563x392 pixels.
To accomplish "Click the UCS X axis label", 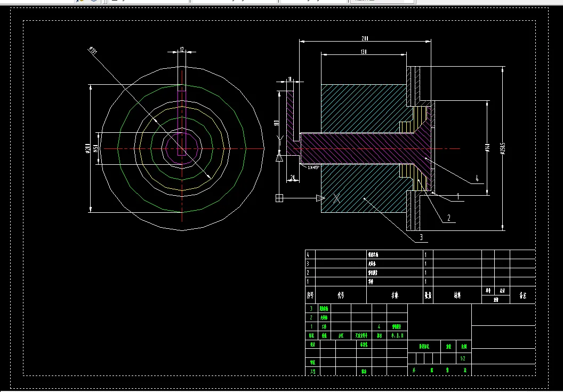I will pos(336,198).
